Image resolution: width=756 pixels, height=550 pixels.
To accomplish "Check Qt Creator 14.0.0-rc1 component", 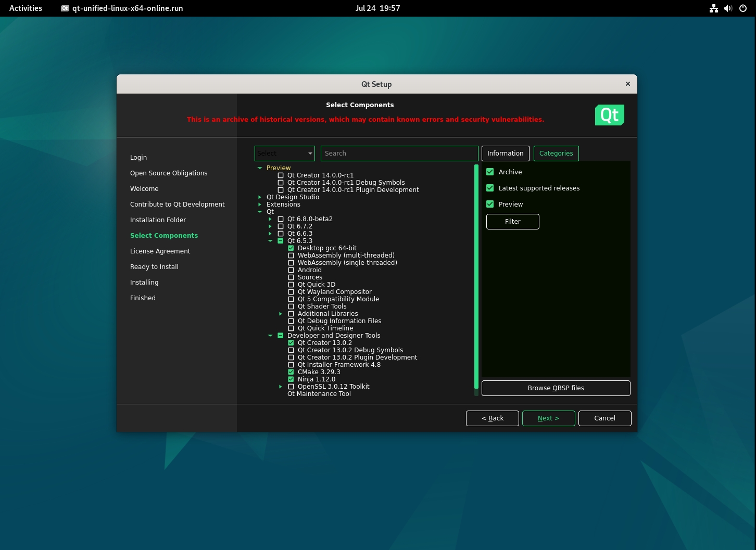I will tap(281, 175).
